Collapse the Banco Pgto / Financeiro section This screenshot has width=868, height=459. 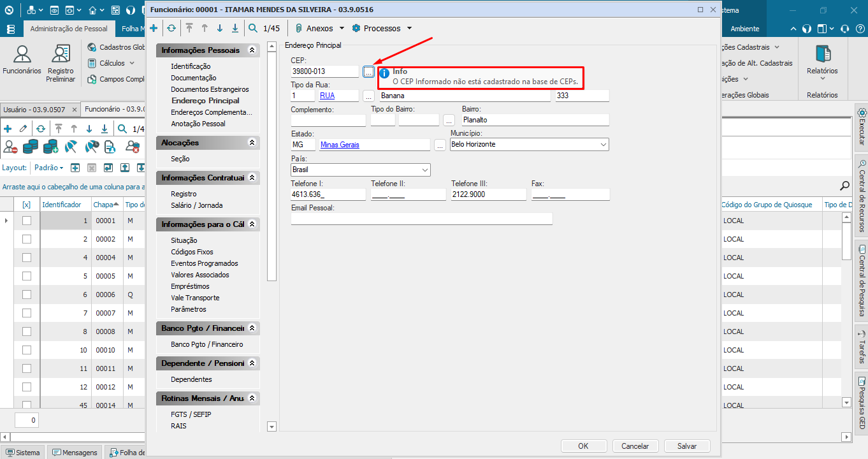[252, 328]
